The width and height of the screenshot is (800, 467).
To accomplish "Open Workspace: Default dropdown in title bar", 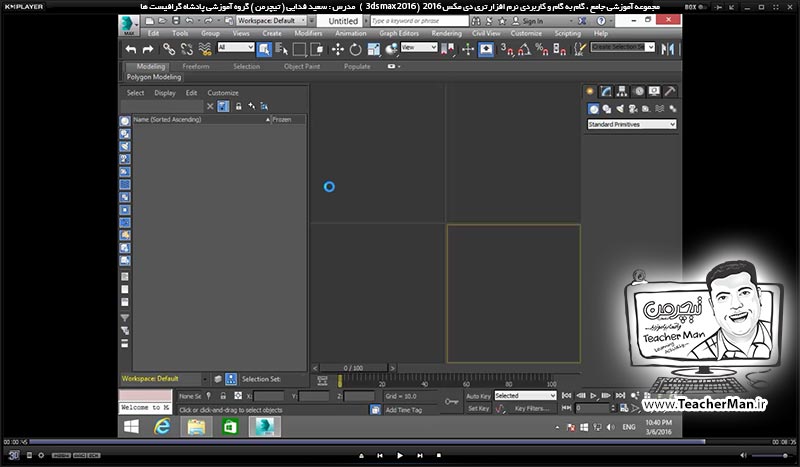I will (271, 20).
